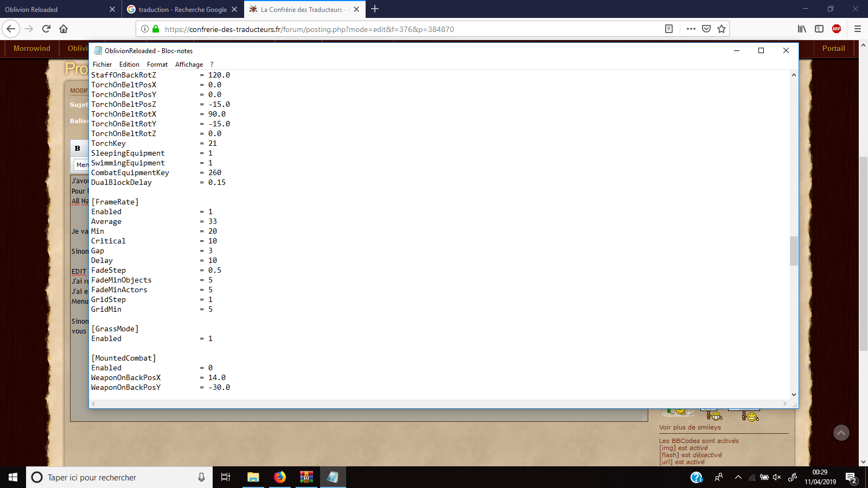Click the green padlock security icon
Image resolution: width=868 pixels, height=488 pixels.
(156, 29)
